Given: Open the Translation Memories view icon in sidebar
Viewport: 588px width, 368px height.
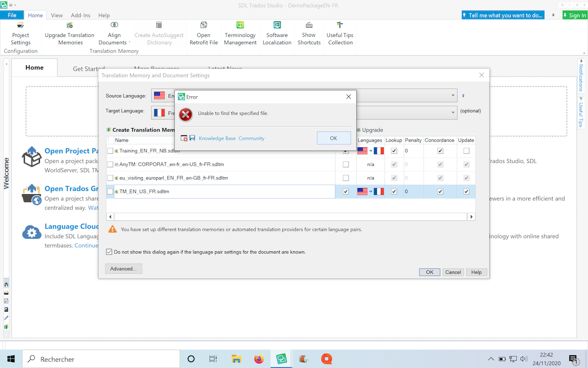Looking at the screenshot, I should 6,326.
